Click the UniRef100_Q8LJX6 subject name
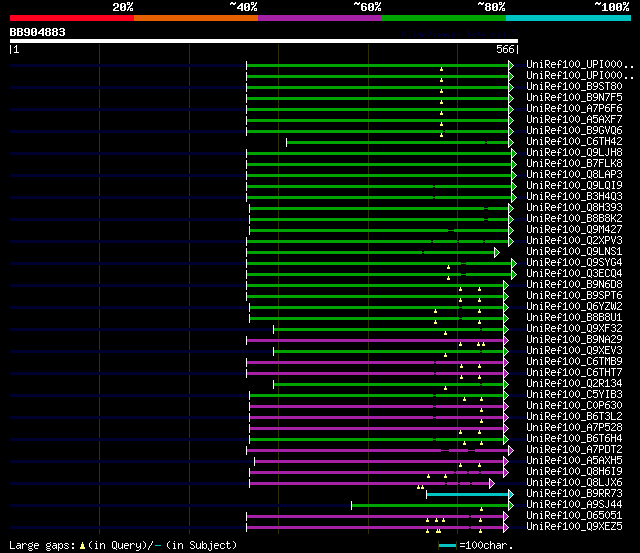 [574, 483]
